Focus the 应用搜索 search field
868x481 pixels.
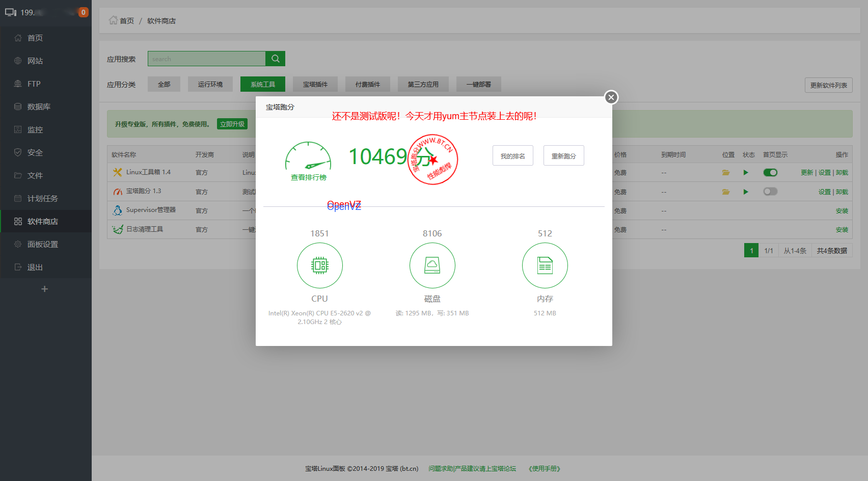coord(207,59)
